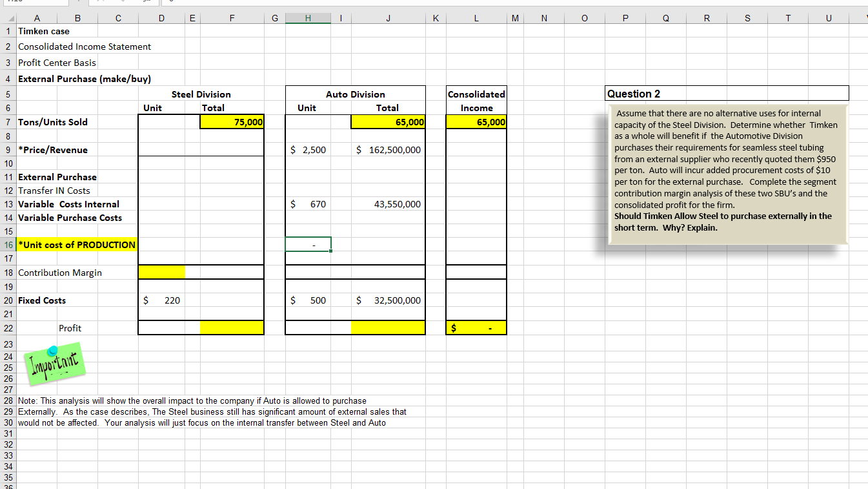Click the note text in row 28
868x489 pixels.
[192, 401]
